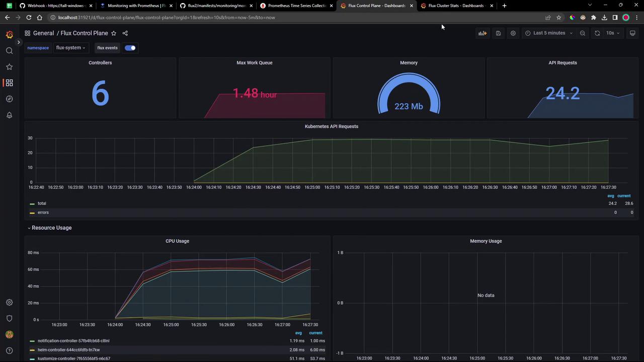The image size is (644, 362).
Task: Collapse the Resource Usage row
Action: 51,228
